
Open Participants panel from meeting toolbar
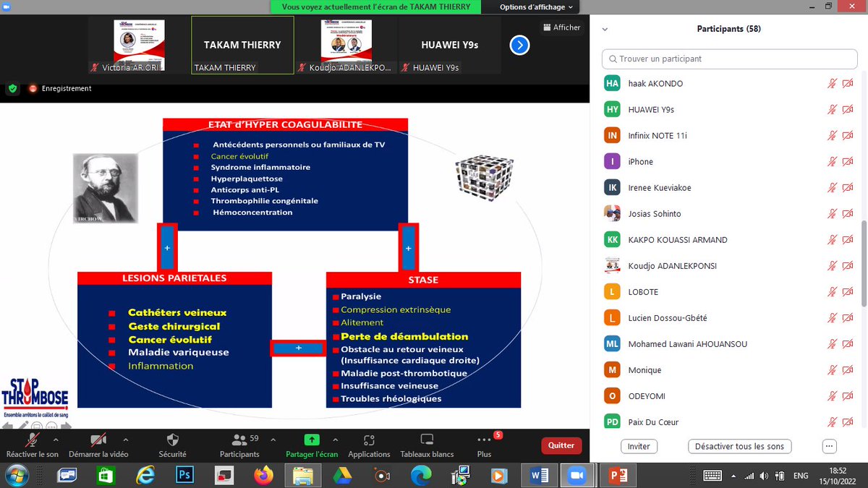(239, 445)
